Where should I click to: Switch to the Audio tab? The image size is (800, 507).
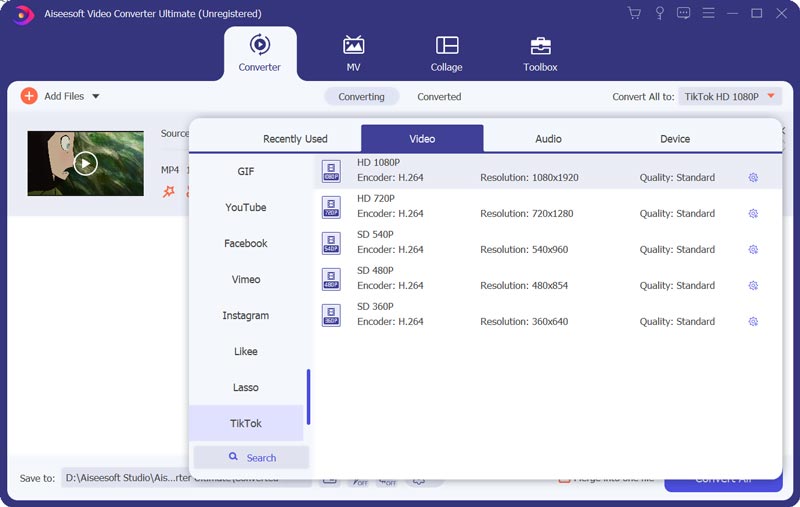pos(548,139)
